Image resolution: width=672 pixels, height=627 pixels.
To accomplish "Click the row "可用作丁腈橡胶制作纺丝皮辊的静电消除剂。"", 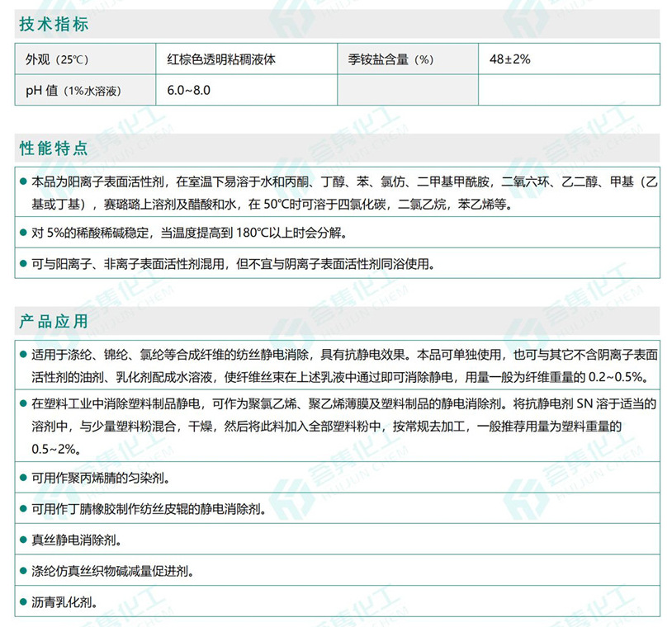I will pyautogui.click(x=338, y=508).
